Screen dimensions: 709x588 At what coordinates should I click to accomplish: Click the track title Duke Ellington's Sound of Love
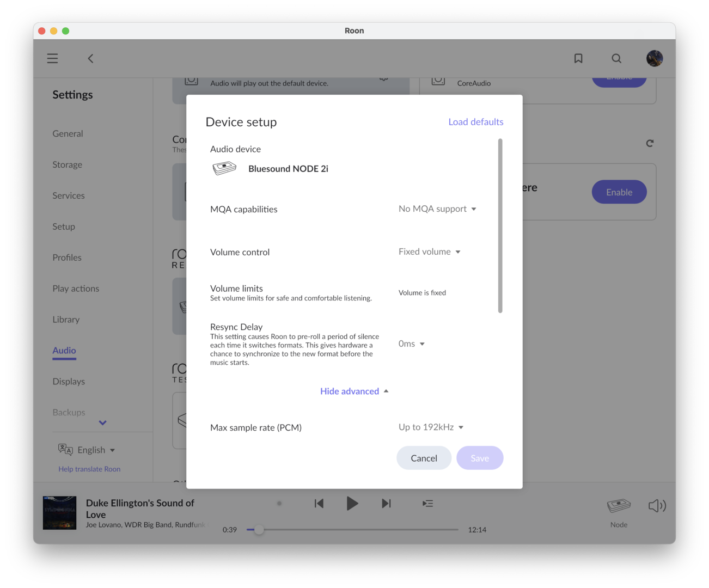click(140, 509)
